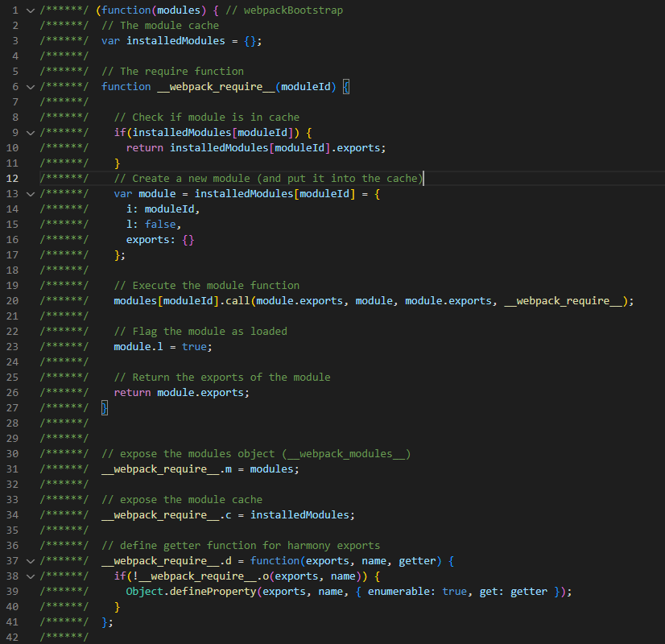Click 'true' value on line 23
Screen dimensions: 665x644
[x=194, y=347]
